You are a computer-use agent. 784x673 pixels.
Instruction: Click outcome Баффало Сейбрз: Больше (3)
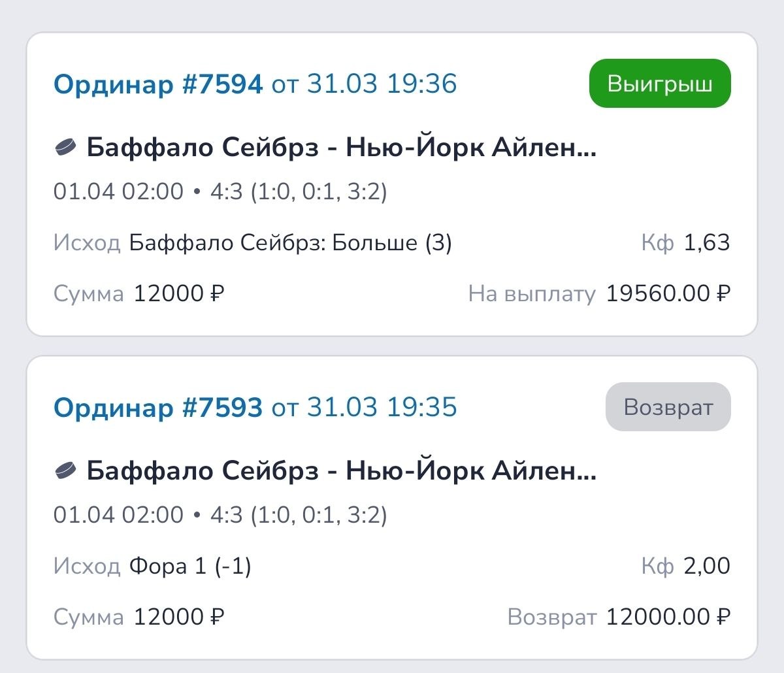pyautogui.click(x=290, y=243)
